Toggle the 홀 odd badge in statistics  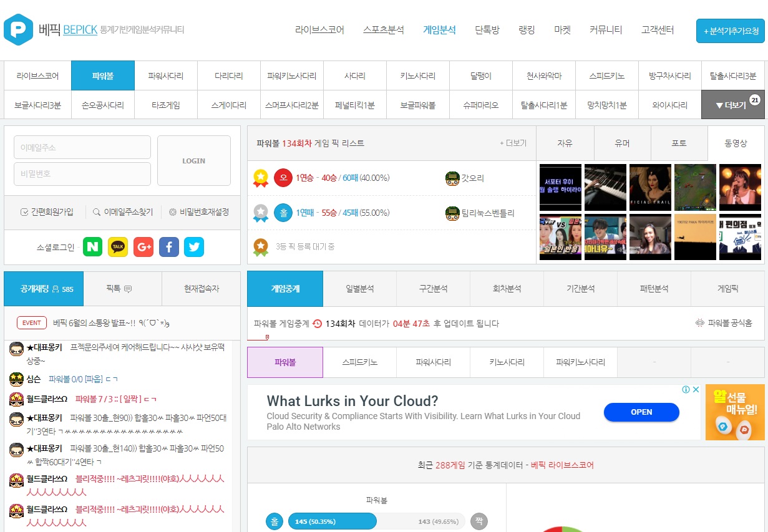(x=275, y=521)
